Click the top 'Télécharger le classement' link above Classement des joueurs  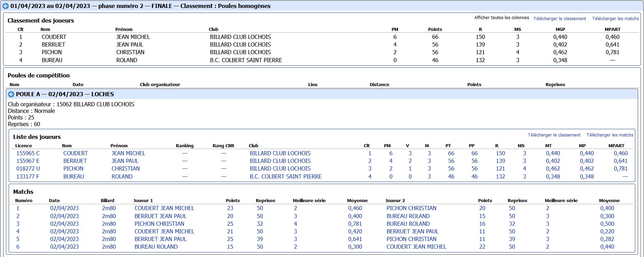point(560,19)
